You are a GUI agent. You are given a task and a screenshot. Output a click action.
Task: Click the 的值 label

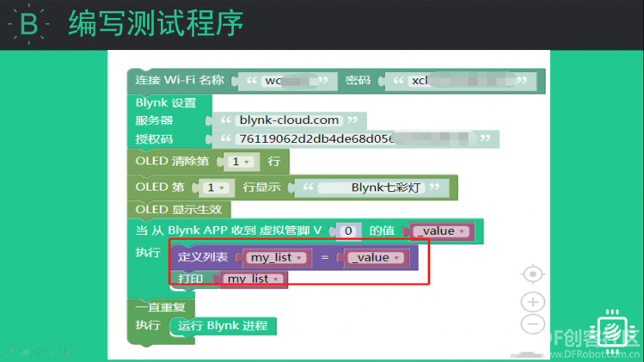[382, 230]
